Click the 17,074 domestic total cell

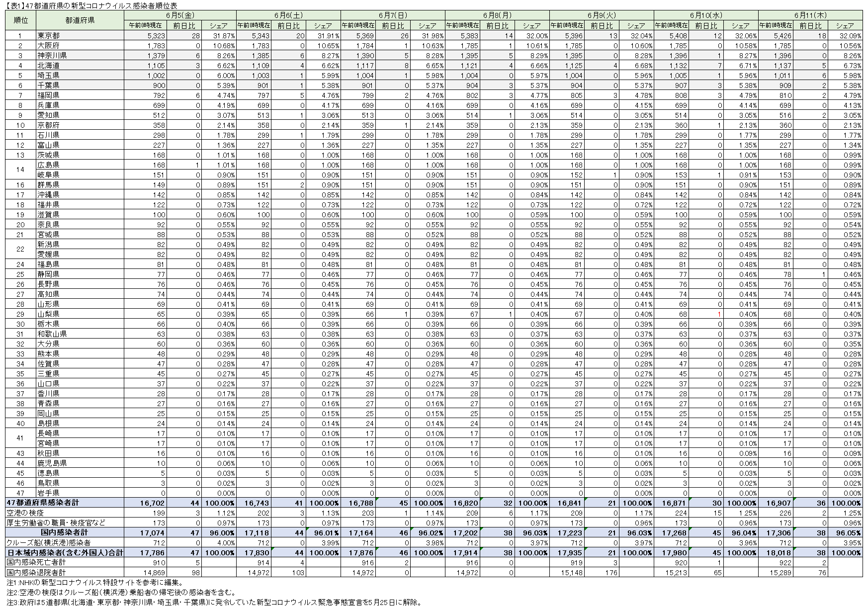click(x=145, y=532)
